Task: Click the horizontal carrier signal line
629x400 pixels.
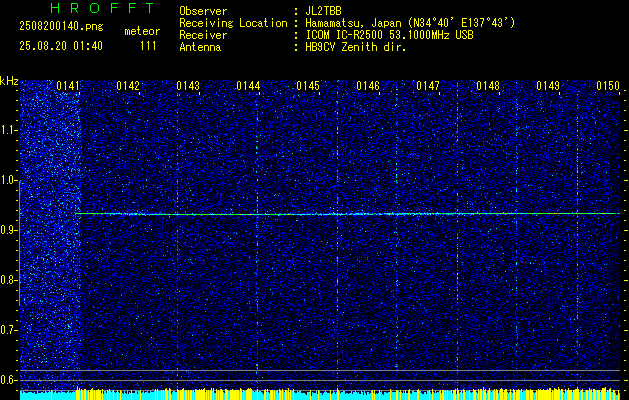Action: pyautogui.click(x=347, y=214)
